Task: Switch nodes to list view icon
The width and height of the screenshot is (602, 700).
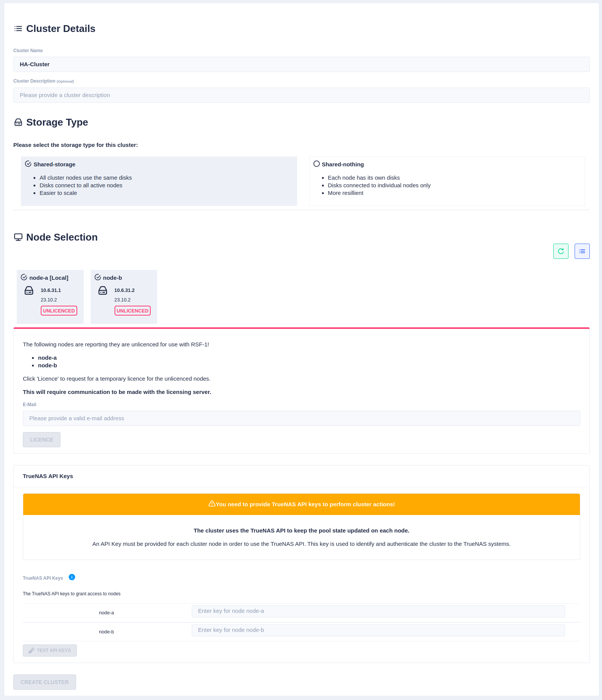Action: [582, 251]
